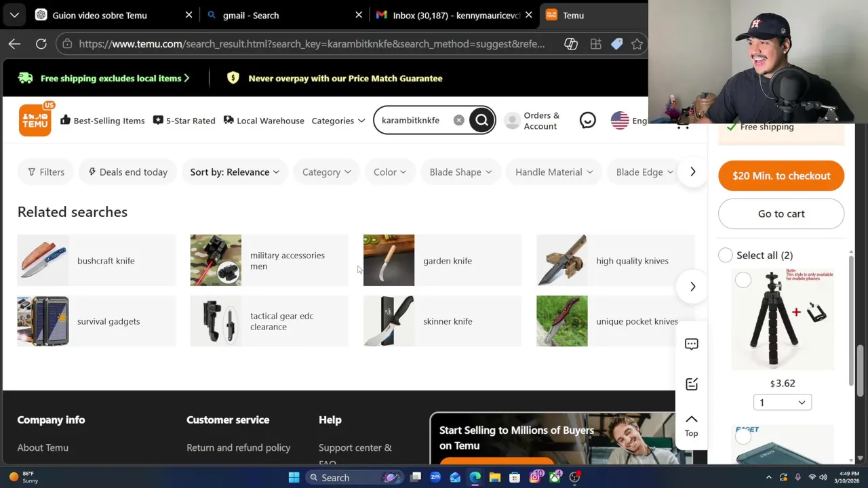Open About Temu link
The width and height of the screenshot is (868, 488).
[x=43, y=447]
